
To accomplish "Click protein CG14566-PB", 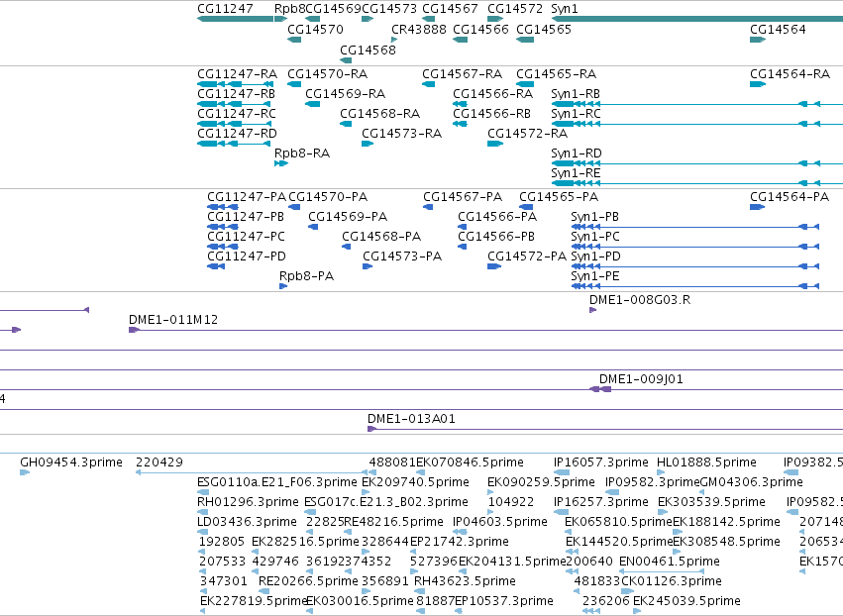I will point(496,237).
